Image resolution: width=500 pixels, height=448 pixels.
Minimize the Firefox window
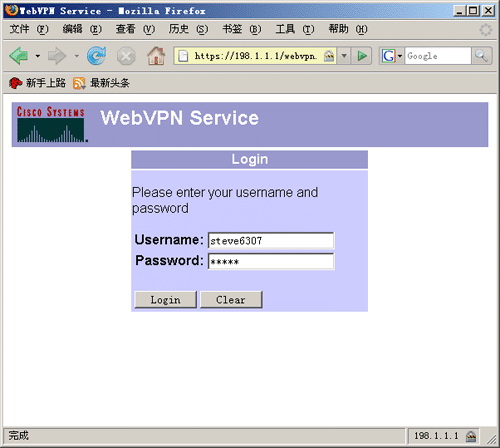(x=459, y=11)
